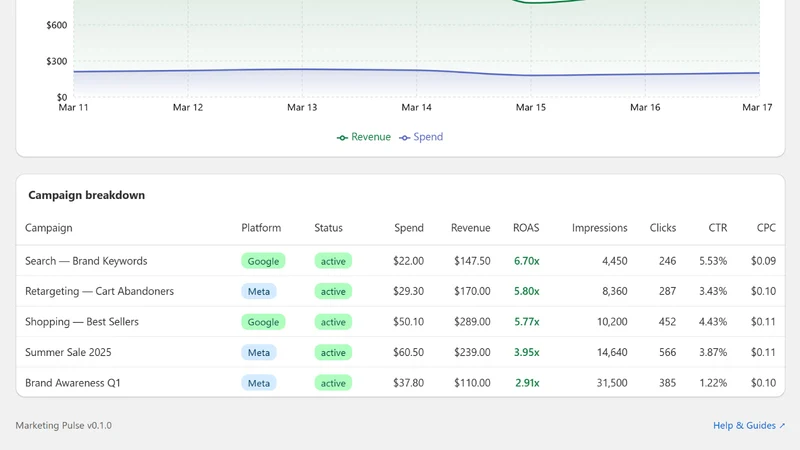This screenshot has width=800, height=450.
Task: Click Meta badge in Summer Sale 2025 row
Action: 259,353
